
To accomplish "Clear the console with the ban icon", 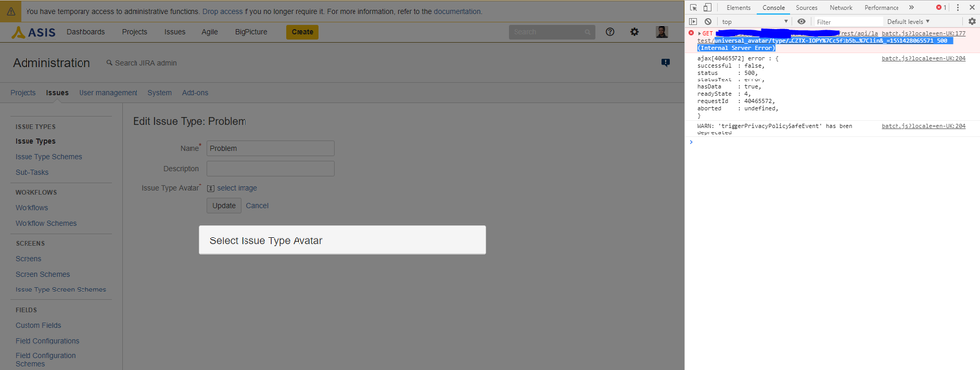I will click(708, 22).
